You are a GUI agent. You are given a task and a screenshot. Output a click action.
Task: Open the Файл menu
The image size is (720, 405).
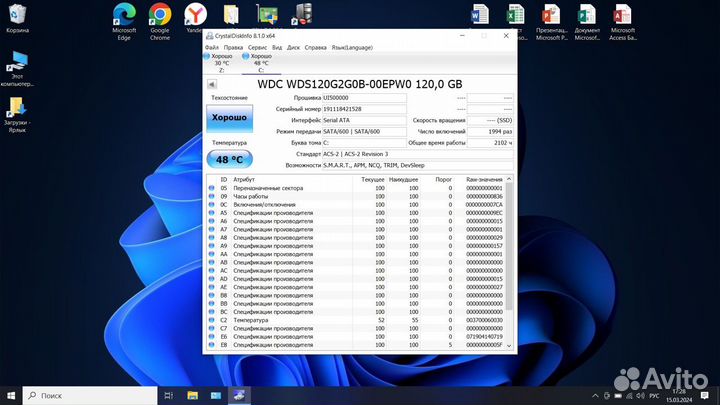tap(212, 47)
